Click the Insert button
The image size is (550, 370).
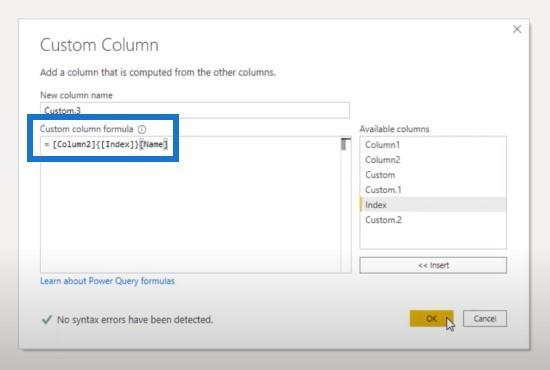(433, 265)
